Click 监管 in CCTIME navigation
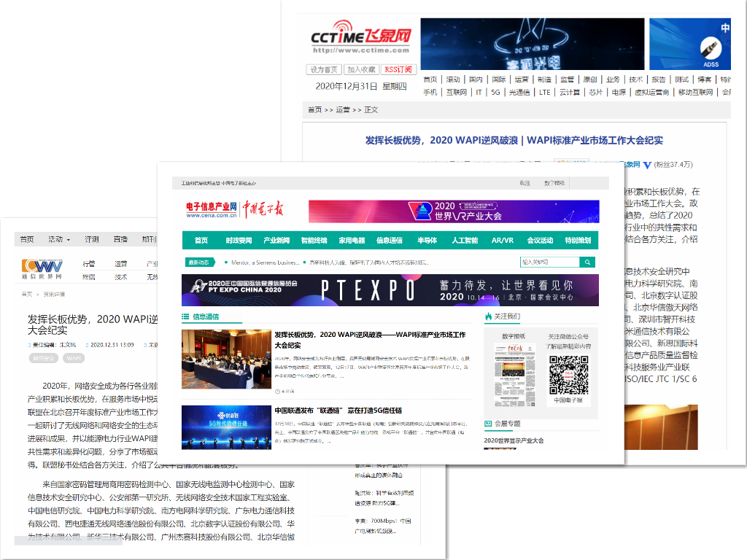The height and width of the screenshot is (560, 747). coord(567,79)
